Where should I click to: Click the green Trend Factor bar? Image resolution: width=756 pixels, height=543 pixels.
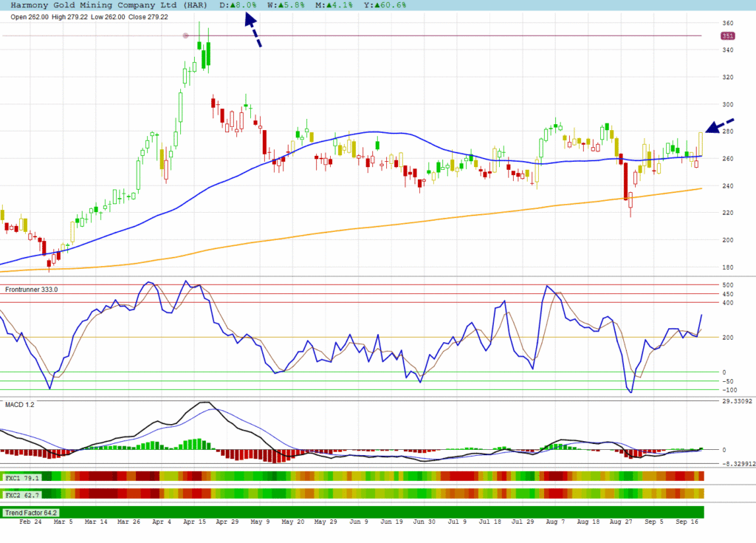(x=369, y=512)
